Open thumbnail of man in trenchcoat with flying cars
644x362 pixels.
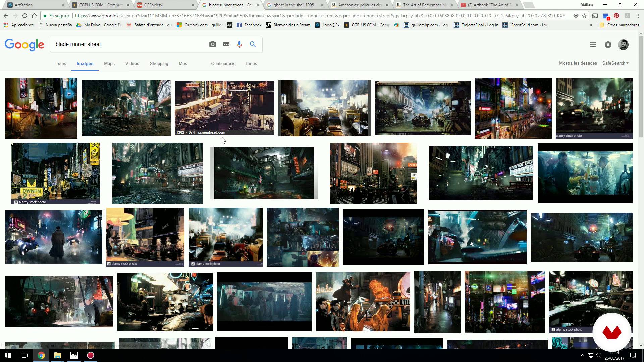(x=54, y=237)
